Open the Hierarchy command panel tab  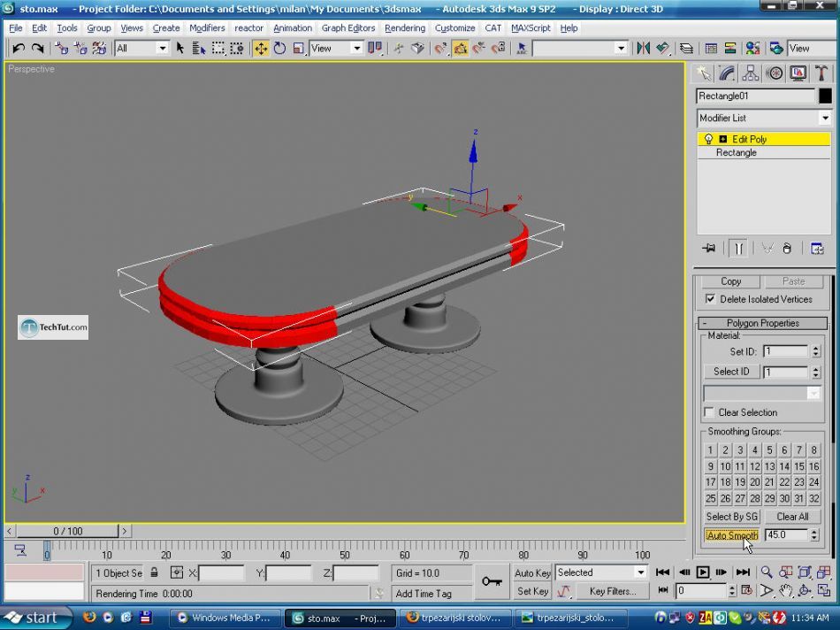751,73
